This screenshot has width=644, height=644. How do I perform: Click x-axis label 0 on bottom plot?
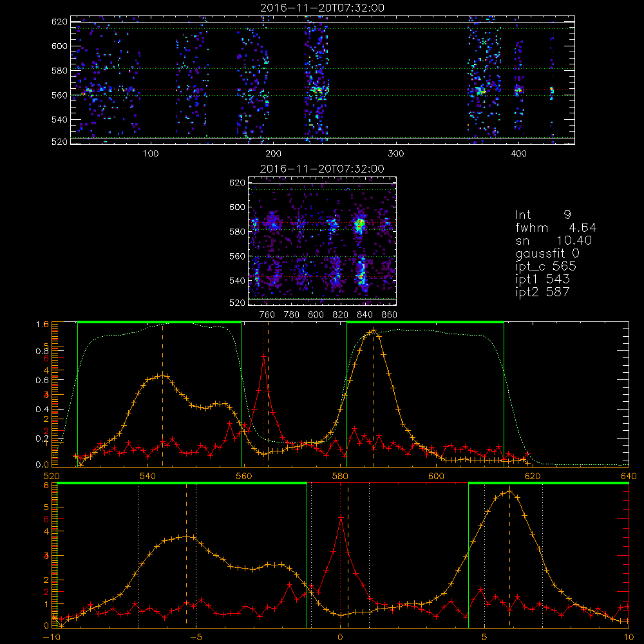click(x=340, y=637)
